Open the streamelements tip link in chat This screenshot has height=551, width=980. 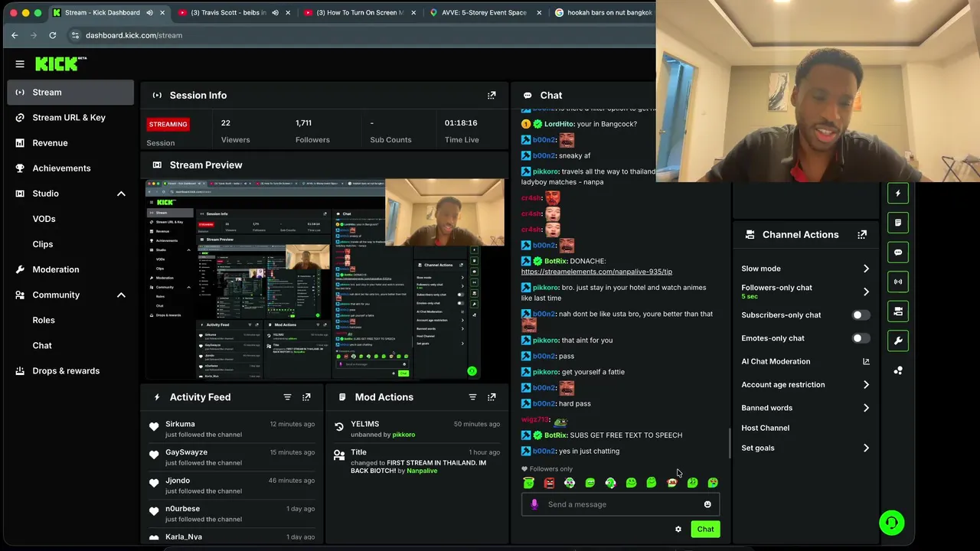[x=596, y=272]
